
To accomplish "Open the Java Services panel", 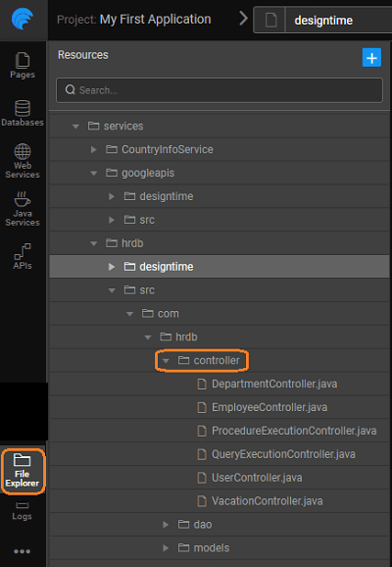I will pos(23,209).
